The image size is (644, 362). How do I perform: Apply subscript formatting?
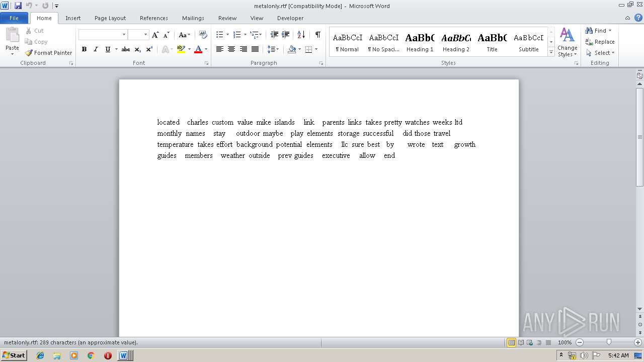pos(137,49)
